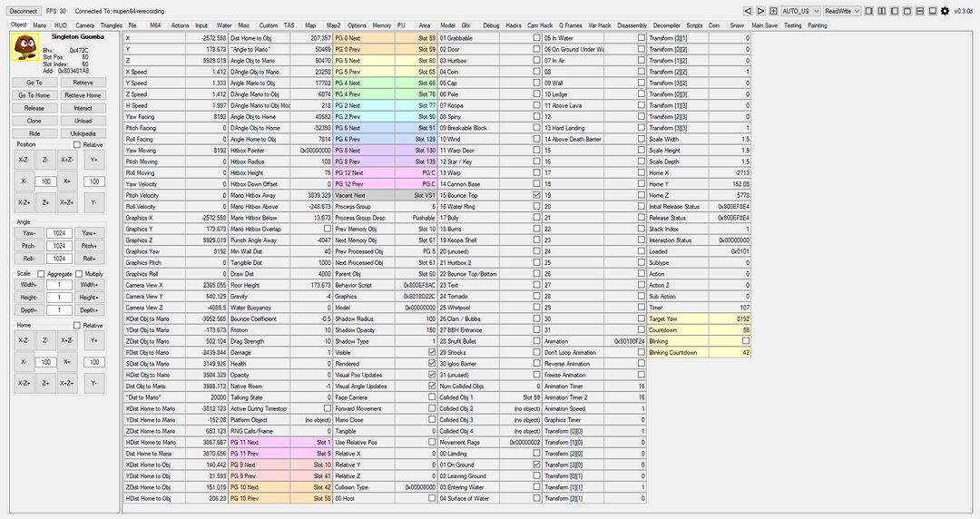Click the Unload button
Screen dimensions: 980x519
tap(83, 121)
